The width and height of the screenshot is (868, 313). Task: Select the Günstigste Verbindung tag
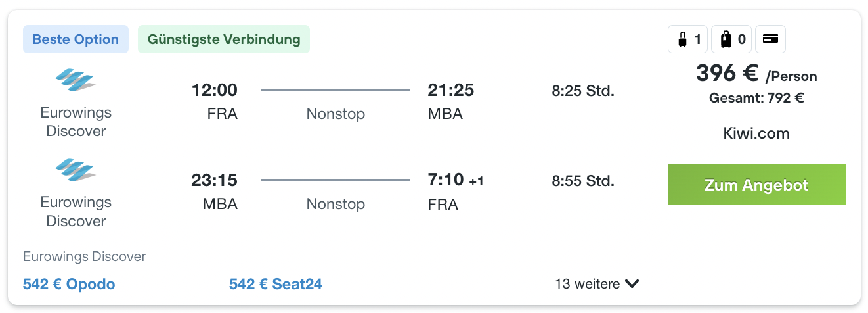[x=224, y=39]
